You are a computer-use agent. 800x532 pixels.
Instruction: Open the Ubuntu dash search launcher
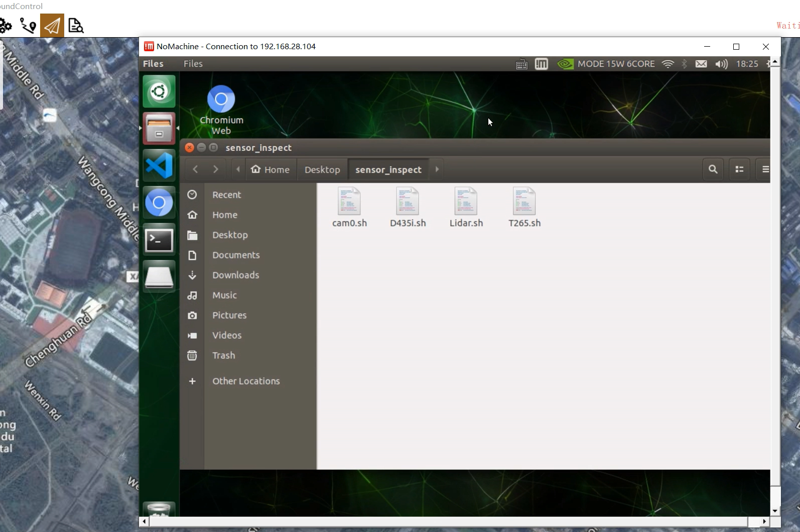(x=159, y=91)
